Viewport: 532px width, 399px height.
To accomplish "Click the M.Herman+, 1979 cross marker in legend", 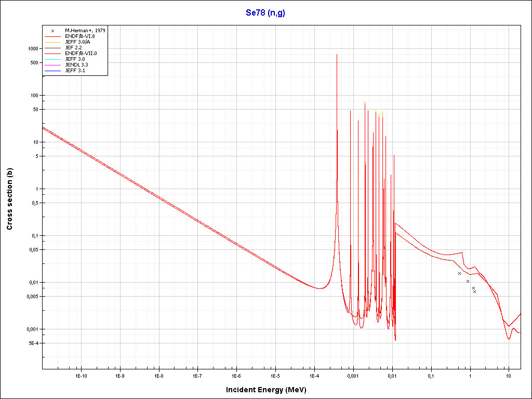I will (53, 31).
